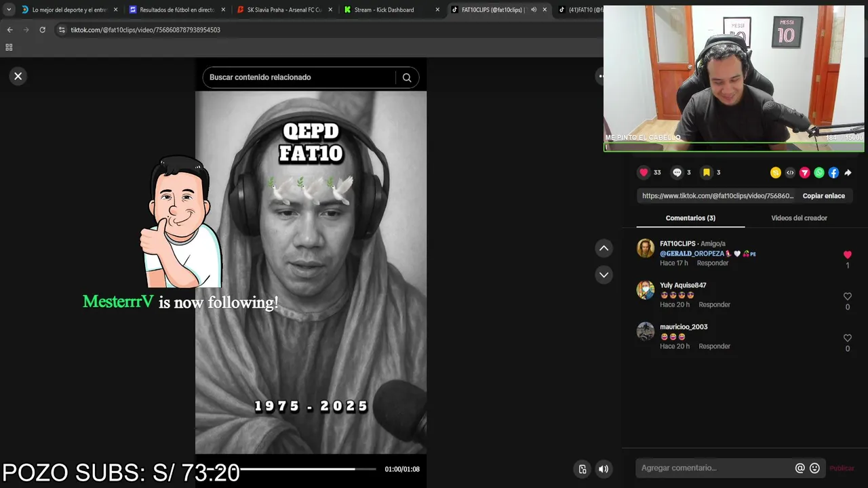Click the @GERALD_OROPEZA mention link

coord(692,253)
